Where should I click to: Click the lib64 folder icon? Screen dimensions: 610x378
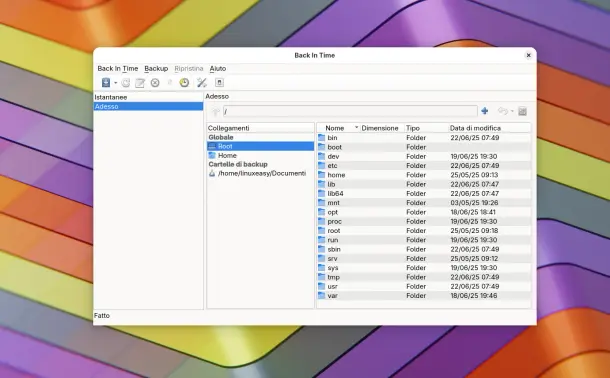[321, 193]
